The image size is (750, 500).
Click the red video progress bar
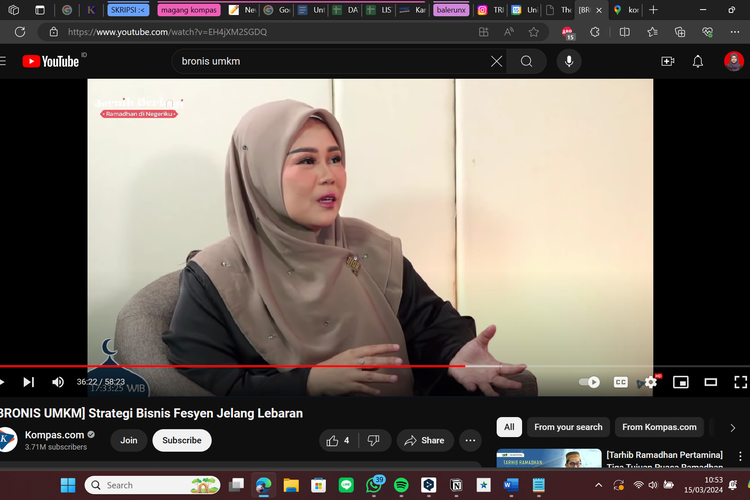(x=232, y=366)
